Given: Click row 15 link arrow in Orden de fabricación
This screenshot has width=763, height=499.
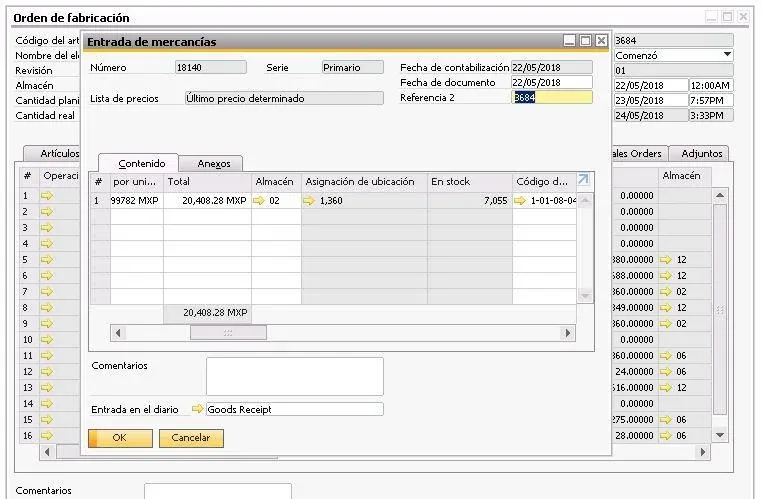Looking at the screenshot, I should (x=47, y=420).
